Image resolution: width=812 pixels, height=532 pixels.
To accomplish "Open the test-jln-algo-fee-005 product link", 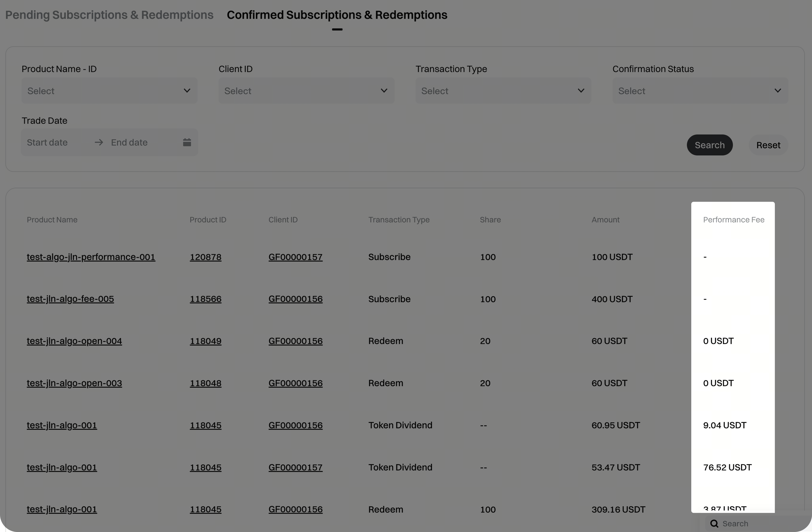I will pyautogui.click(x=70, y=299).
